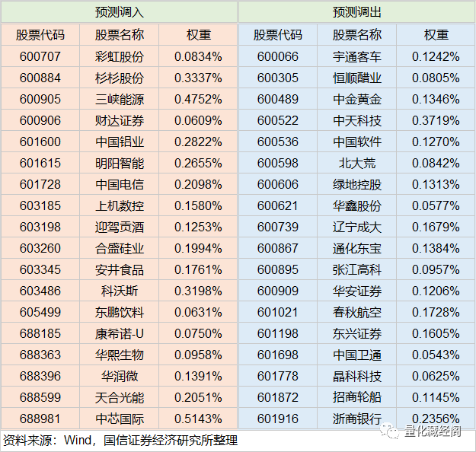Click stock name 华熙生物

120,355
